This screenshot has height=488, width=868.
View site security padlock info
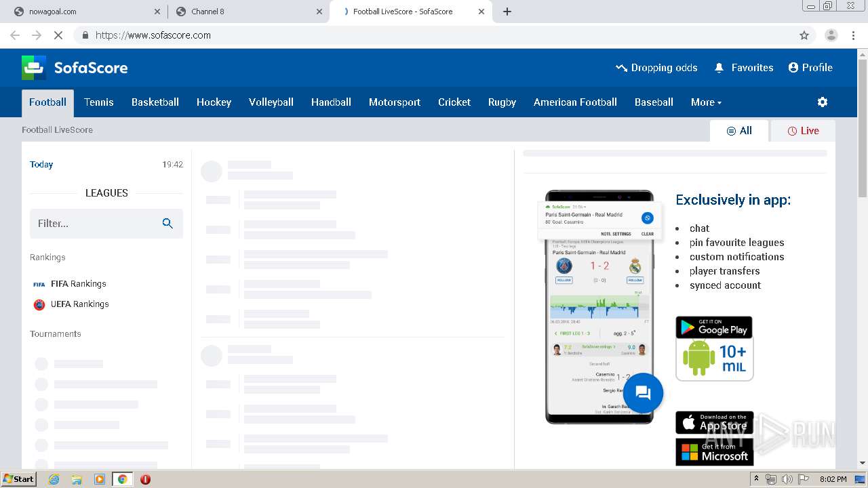(x=85, y=35)
